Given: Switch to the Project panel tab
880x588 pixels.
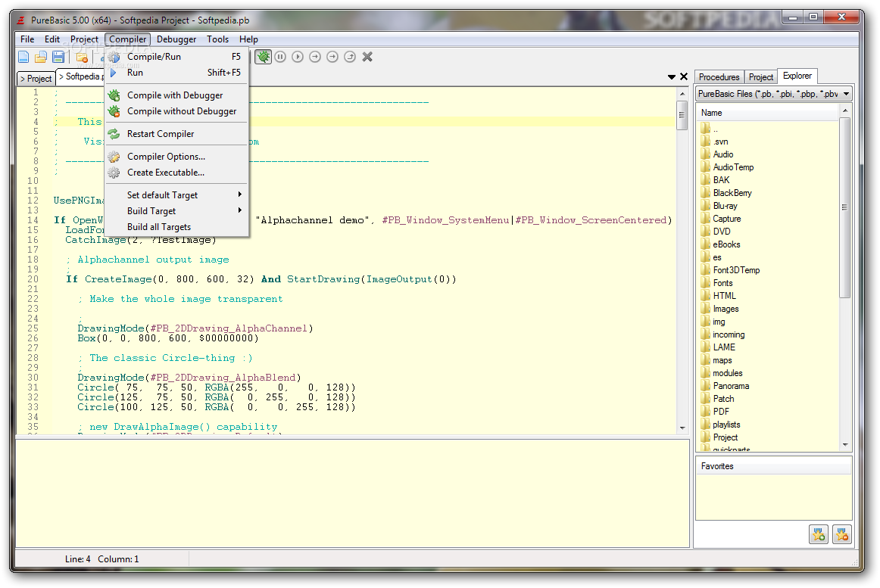Looking at the screenshot, I should click(x=761, y=77).
